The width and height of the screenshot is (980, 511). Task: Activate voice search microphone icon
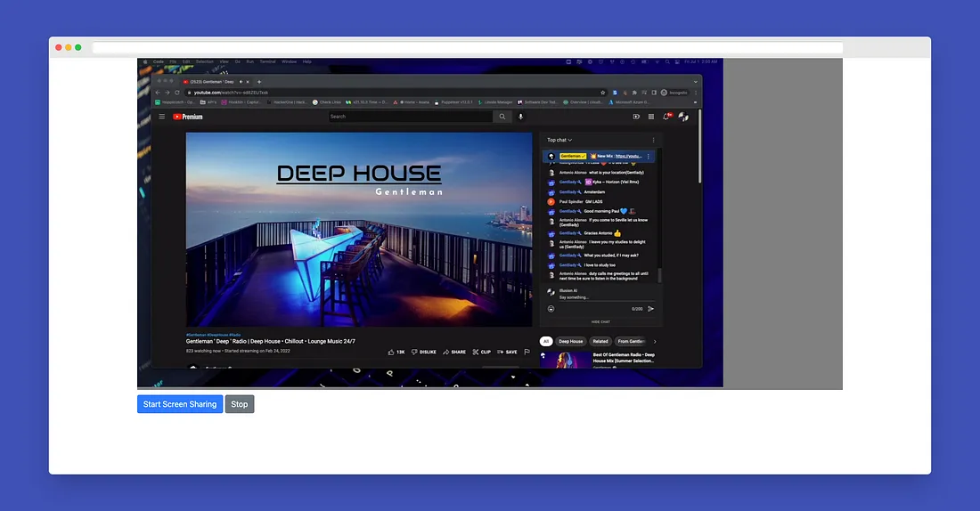[x=521, y=117]
